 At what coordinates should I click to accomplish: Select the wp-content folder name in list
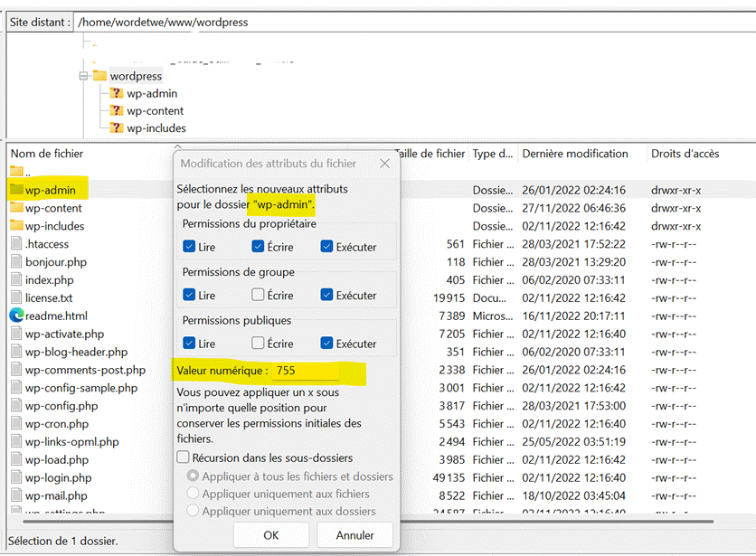(x=53, y=208)
